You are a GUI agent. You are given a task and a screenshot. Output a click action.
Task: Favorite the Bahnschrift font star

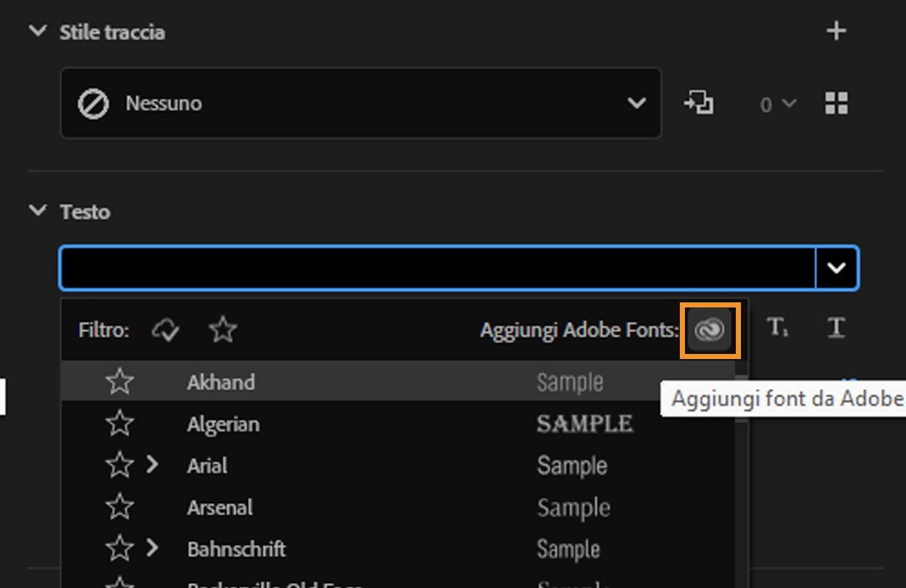click(x=120, y=549)
